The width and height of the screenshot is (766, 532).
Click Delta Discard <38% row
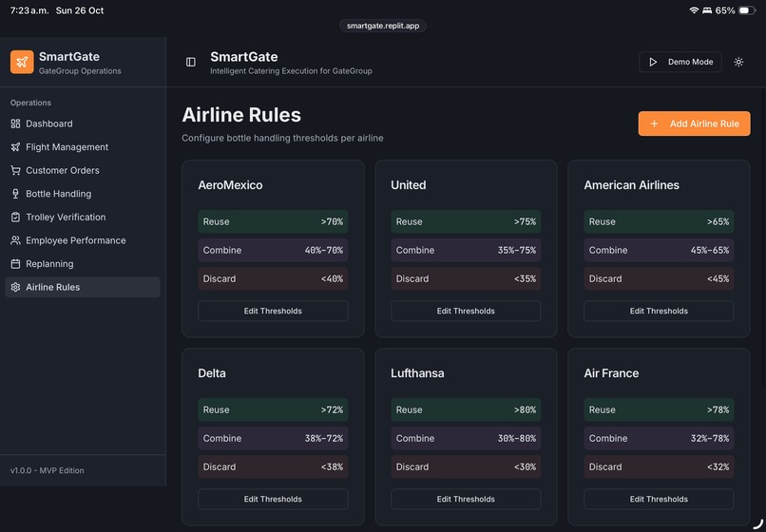[273, 467]
